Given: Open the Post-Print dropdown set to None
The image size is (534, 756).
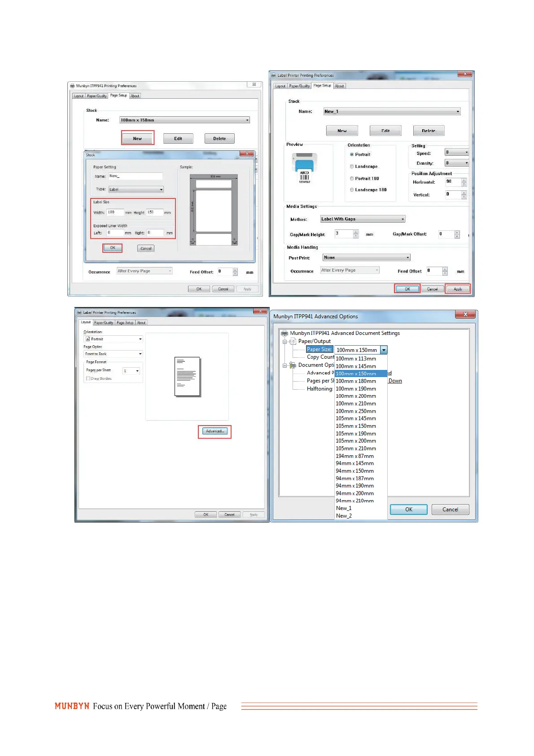Looking at the screenshot, I should [x=367, y=258].
